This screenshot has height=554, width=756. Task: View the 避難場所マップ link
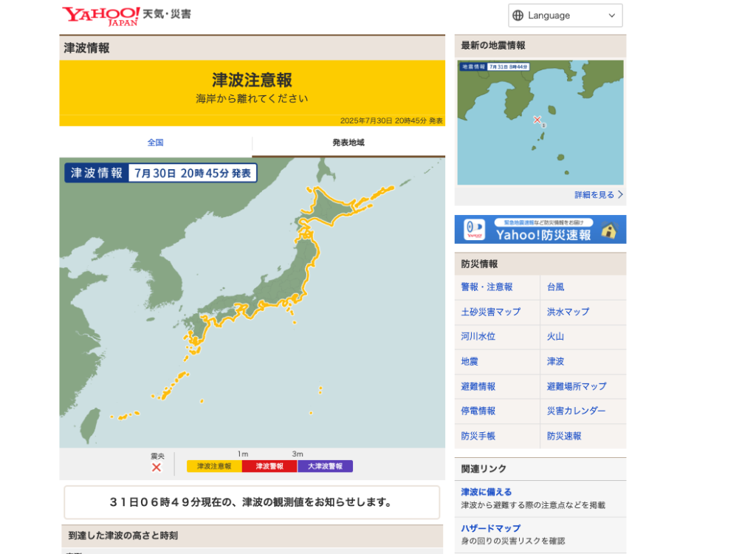pyautogui.click(x=576, y=386)
